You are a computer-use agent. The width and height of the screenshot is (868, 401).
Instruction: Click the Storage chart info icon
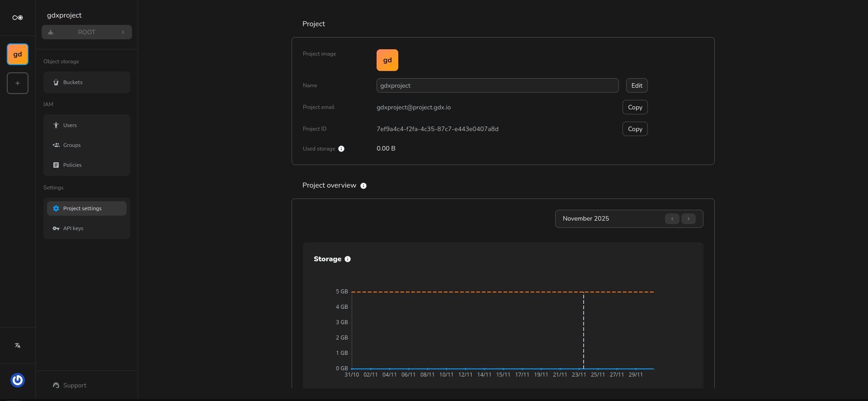(348, 259)
